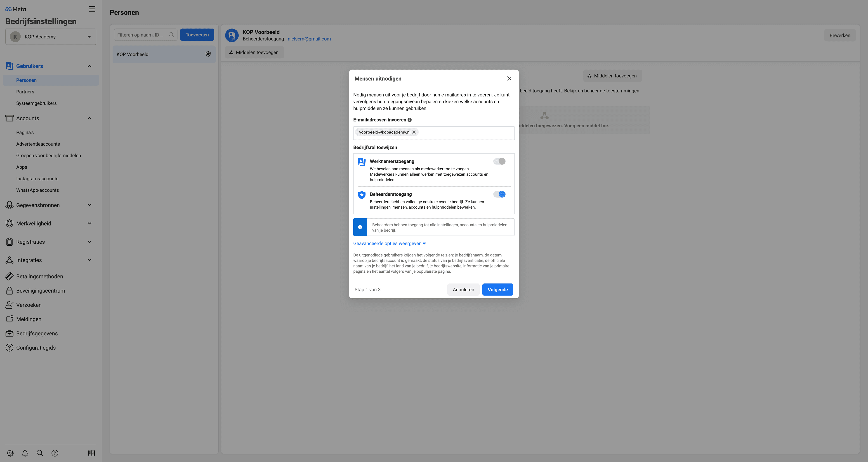
Task: Open the notifications bell icon
Action: pyautogui.click(x=25, y=453)
